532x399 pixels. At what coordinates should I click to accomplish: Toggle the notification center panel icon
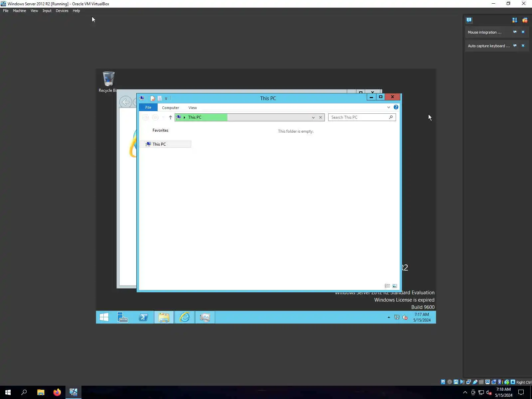(x=469, y=20)
